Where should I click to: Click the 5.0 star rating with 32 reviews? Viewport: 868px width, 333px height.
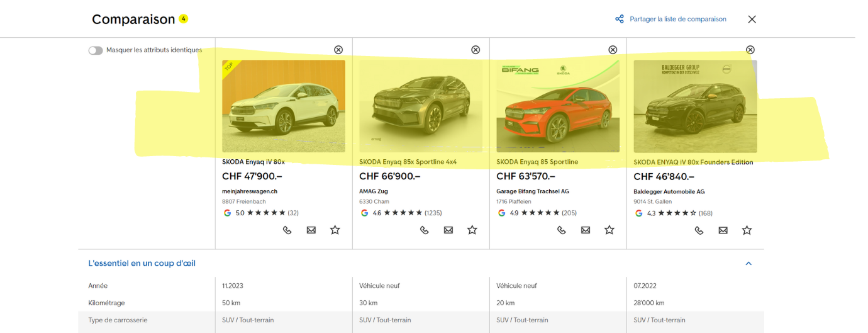coord(267,213)
